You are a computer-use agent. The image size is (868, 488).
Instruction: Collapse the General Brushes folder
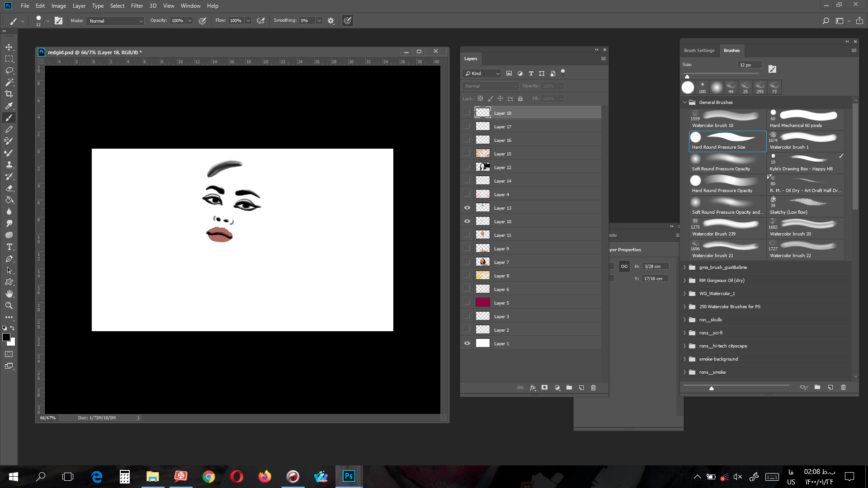tap(685, 102)
